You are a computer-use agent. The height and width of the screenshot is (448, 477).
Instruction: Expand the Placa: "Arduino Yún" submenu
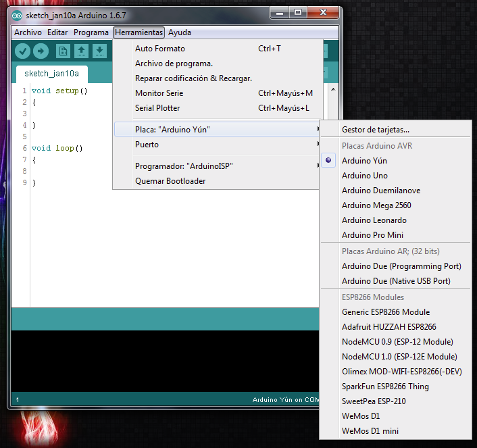tap(218, 129)
